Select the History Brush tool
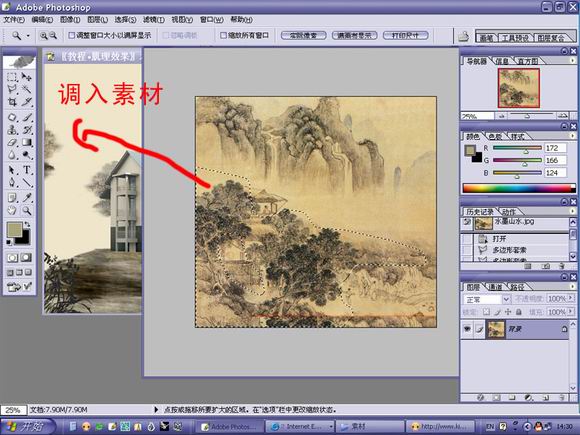 click(x=26, y=130)
